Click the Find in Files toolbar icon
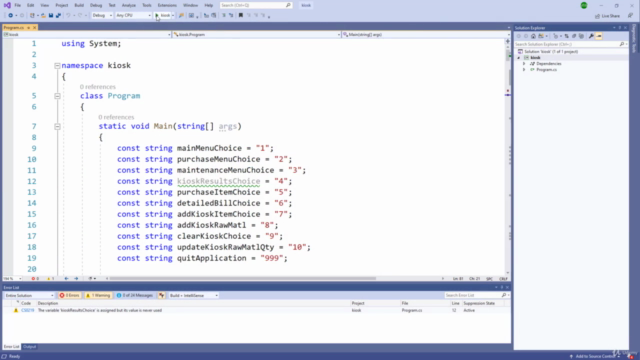This screenshot has height=360, width=640. [181, 16]
